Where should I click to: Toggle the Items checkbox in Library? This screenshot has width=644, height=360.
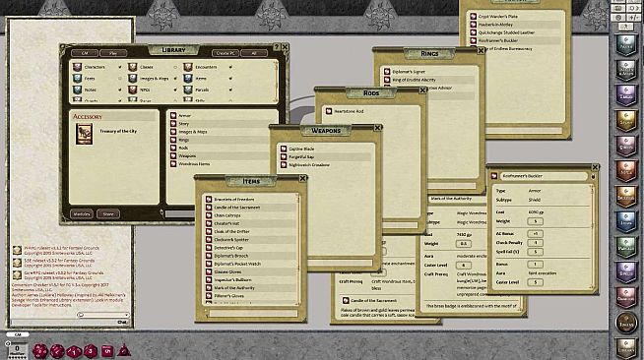pyautogui.click(x=230, y=79)
